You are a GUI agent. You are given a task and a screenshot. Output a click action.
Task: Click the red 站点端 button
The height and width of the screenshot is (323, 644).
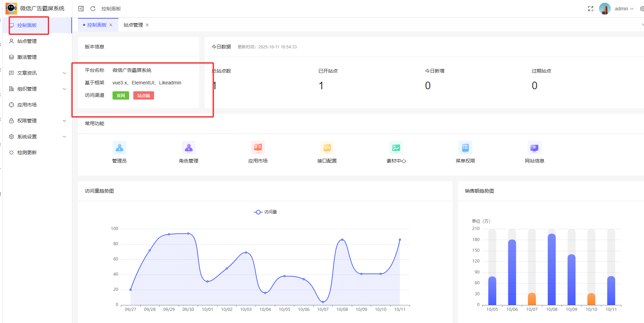pyautogui.click(x=143, y=95)
